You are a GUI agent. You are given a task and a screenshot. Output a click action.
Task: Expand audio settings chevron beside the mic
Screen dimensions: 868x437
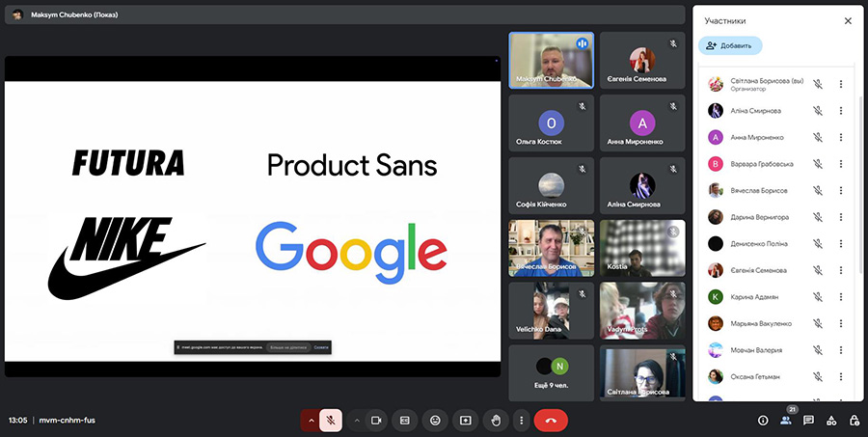(311, 421)
